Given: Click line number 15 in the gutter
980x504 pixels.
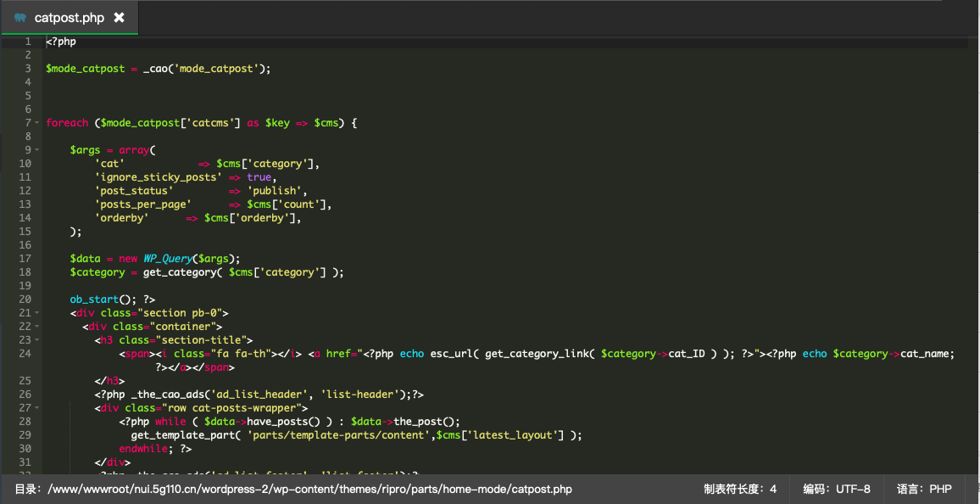Looking at the screenshot, I should point(25,232).
